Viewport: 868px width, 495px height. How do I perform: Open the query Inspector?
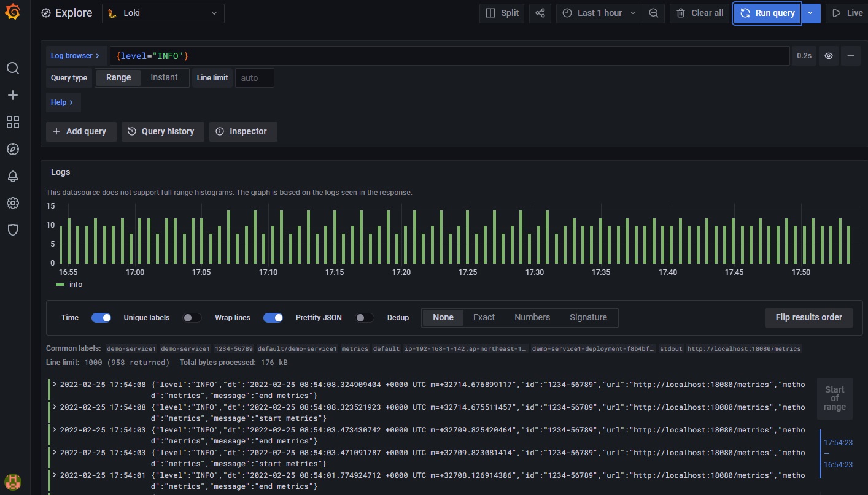pos(243,131)
